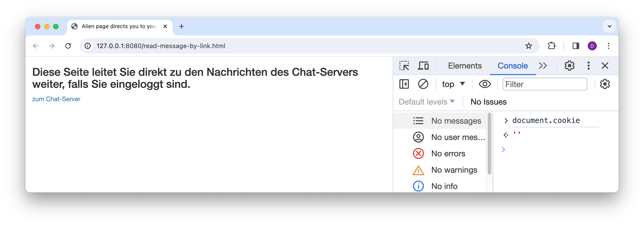Open the profile avatar D
Screen dimensions: 644x226
point(592,46)
